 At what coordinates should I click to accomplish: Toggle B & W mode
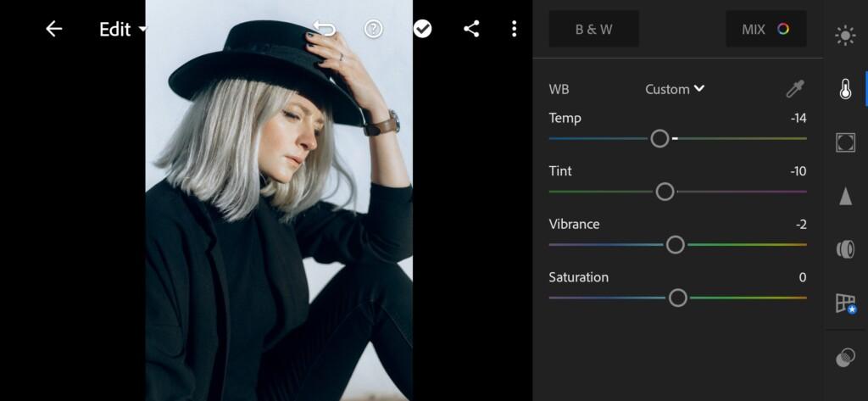[594, 29]
